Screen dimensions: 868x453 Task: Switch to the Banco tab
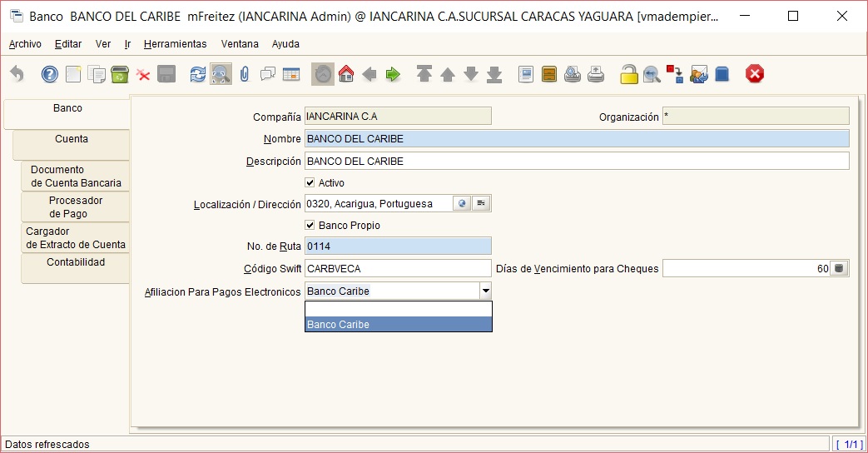point(67,114)
